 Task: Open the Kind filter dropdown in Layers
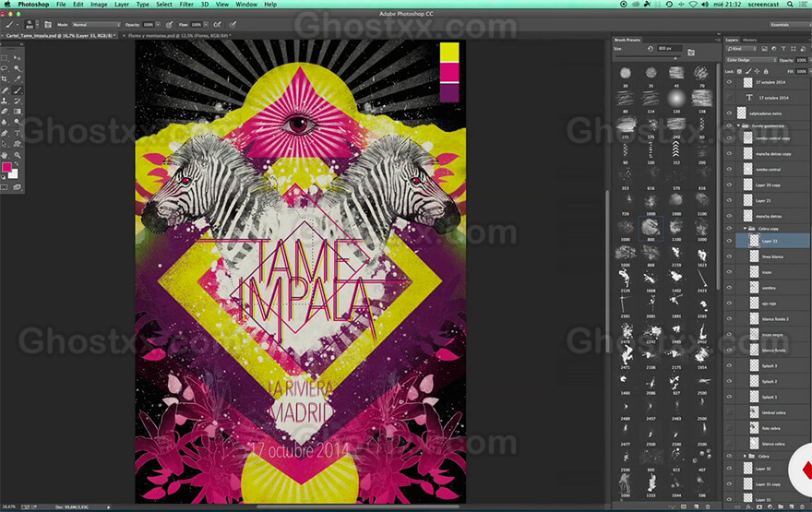click(x=742, y=49)
